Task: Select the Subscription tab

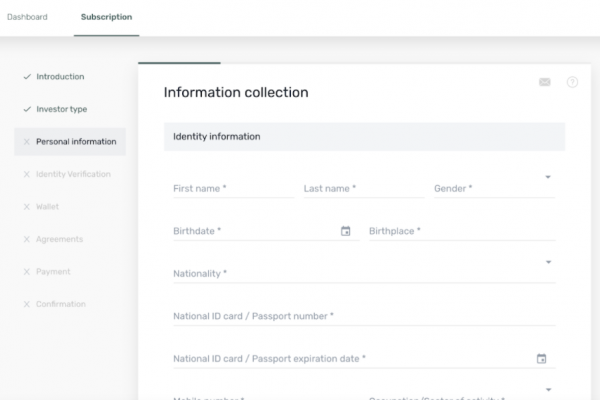Action: pyautogui.click(x=106, y=17)
